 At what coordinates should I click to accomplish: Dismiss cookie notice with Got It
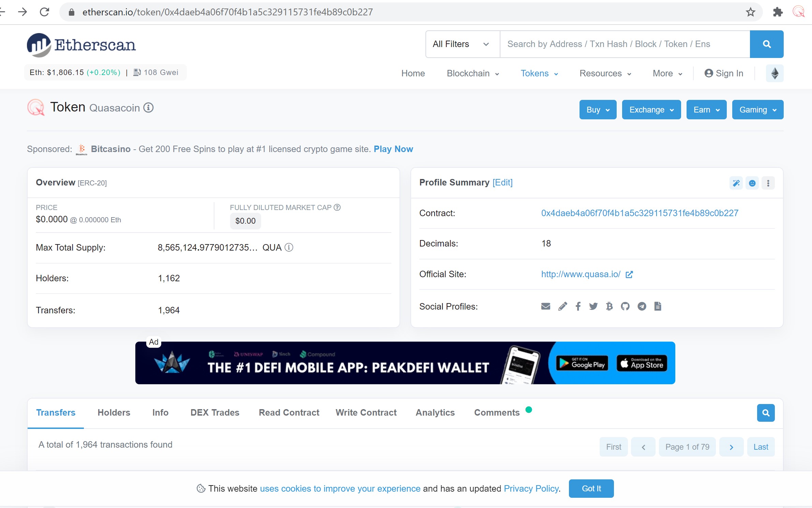point(591,488)
